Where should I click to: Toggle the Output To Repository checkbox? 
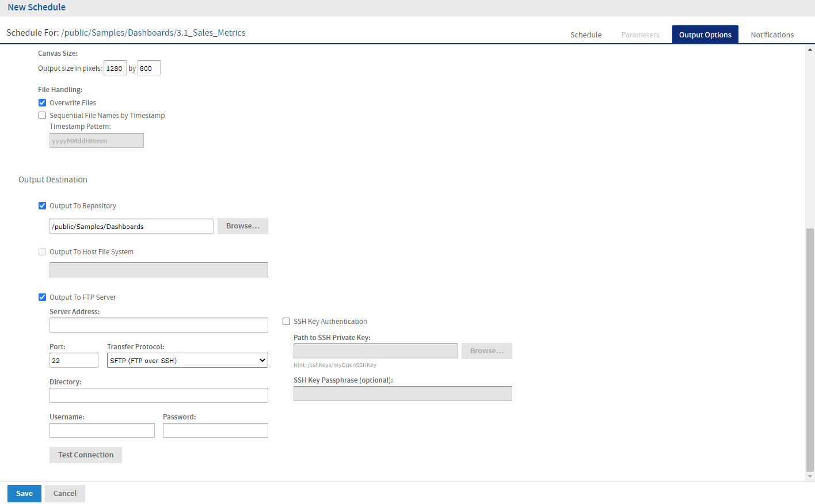click(42, 206)
